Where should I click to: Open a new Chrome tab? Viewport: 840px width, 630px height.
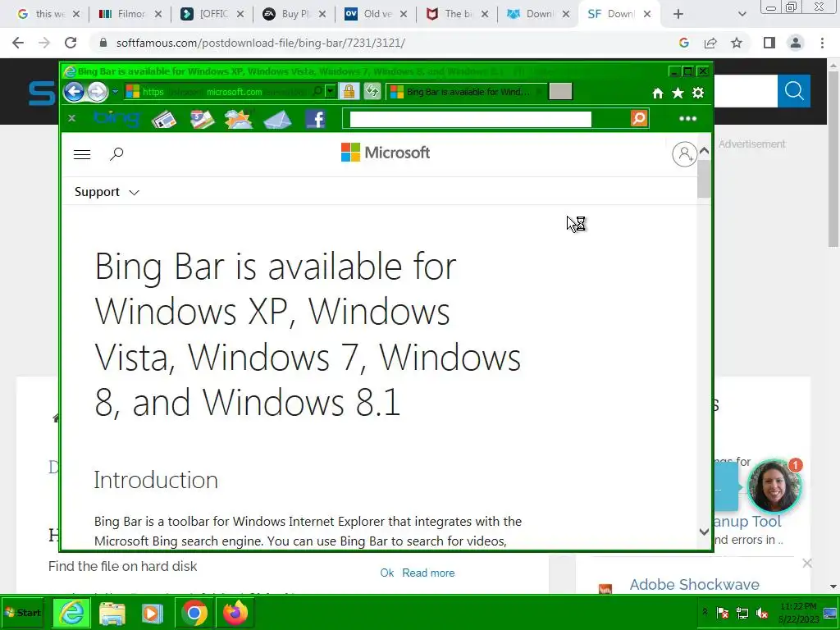click(678, 15)
